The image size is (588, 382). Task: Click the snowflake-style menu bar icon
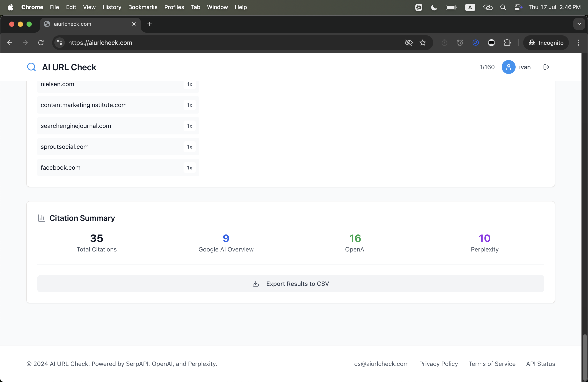click(x=419, y=7)
